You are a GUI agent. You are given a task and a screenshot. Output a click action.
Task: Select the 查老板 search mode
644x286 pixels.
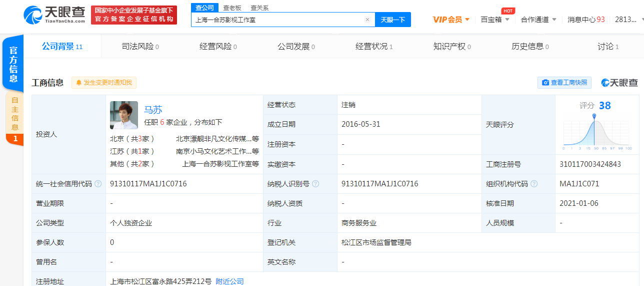[232, 8]
